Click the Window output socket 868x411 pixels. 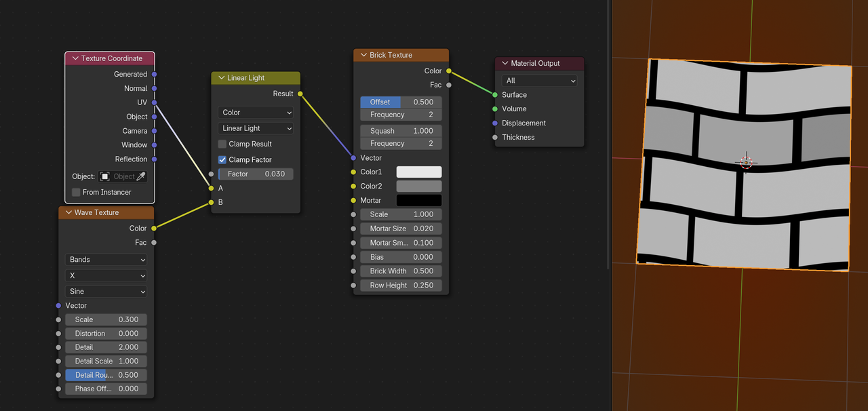pos(155,145)
